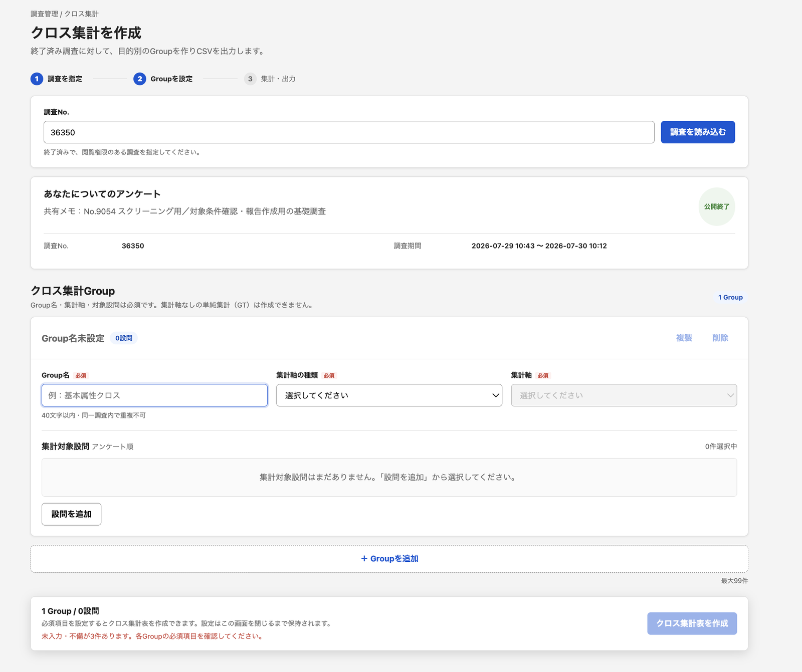
Task: Click the 0件選択中 counter text
Action: (x=721, y=446)
